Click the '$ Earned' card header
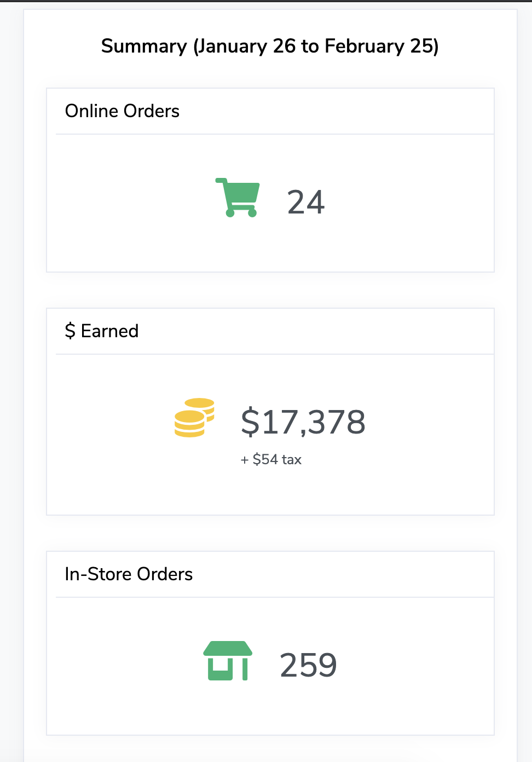 (x=270, y=331)
